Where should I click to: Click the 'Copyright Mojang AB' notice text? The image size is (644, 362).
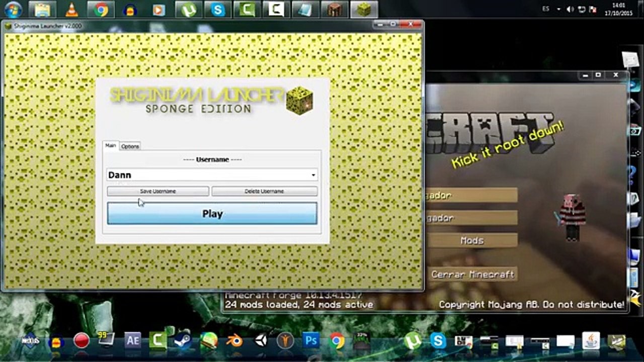[532, 305]
